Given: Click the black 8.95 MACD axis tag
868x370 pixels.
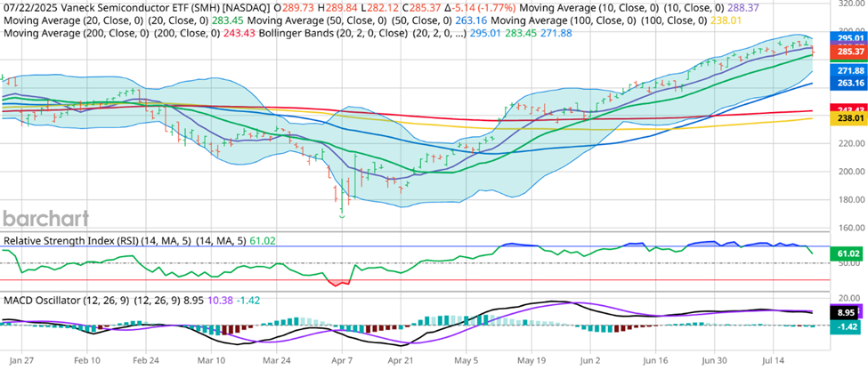Looking at the screenshot, I should tap(848, 311).
